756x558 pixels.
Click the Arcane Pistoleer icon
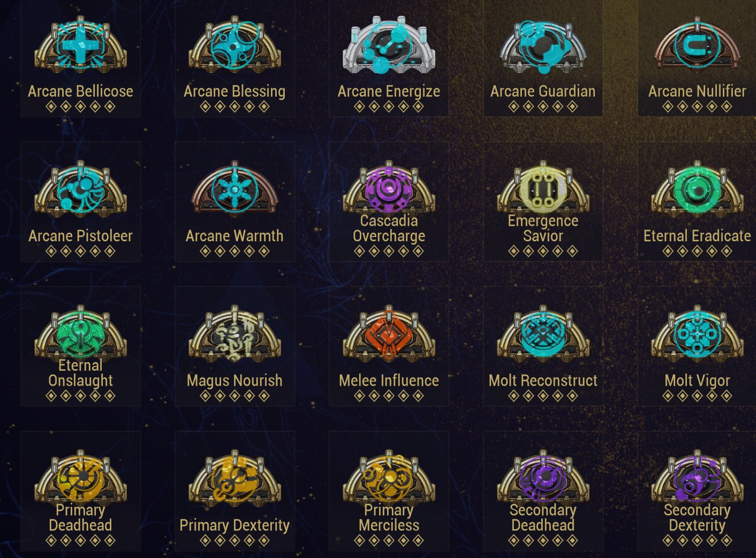click(x=81, y=190)
